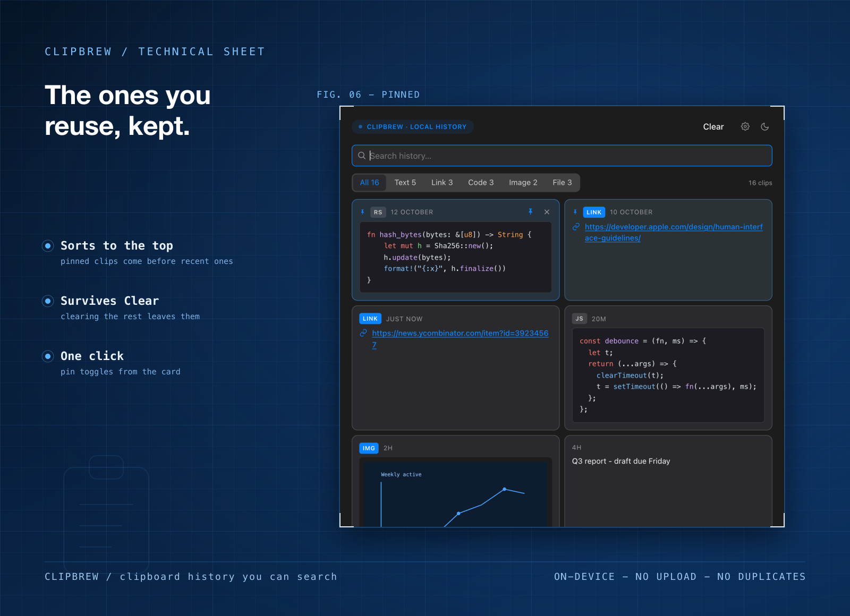850x616 pixels.
Task: Toggle dark mode moon icon
Action: pos(765,126)
